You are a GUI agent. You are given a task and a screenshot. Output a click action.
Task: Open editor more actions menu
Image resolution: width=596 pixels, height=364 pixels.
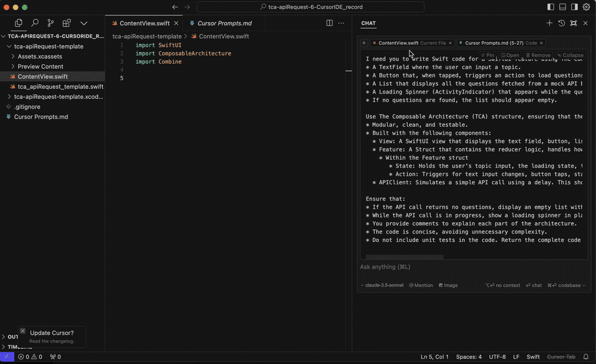tap(342, 23)
